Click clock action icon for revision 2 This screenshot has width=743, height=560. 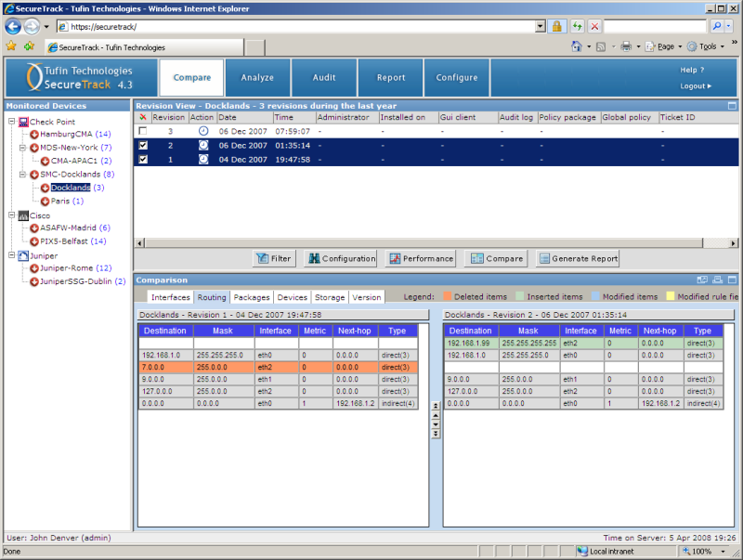point(203,145)
